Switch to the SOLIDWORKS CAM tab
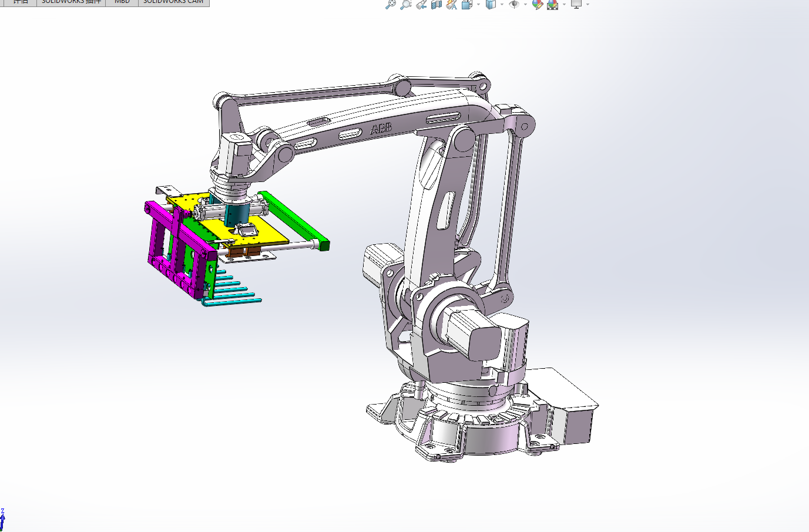The height and width of the screenshot is (532, 809). tap(173, 2)
